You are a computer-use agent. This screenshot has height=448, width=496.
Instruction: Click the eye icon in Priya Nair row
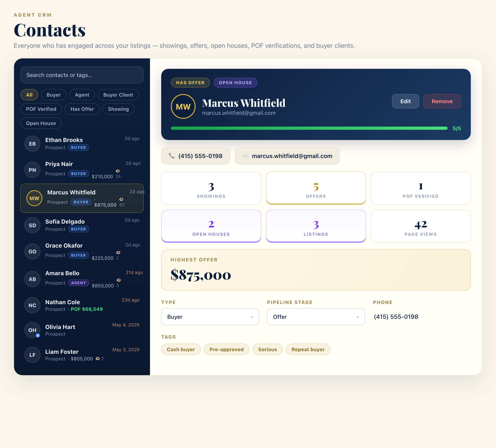click(118, 171)
